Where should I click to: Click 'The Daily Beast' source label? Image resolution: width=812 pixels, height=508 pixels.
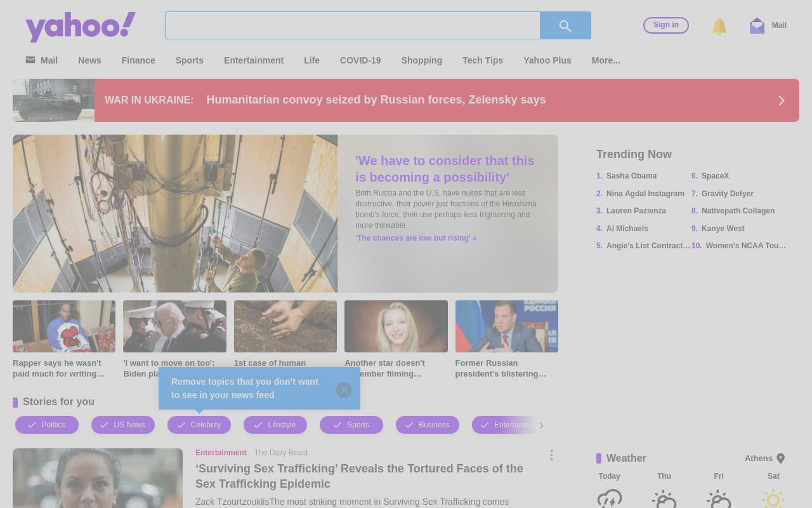pos(281,453)
